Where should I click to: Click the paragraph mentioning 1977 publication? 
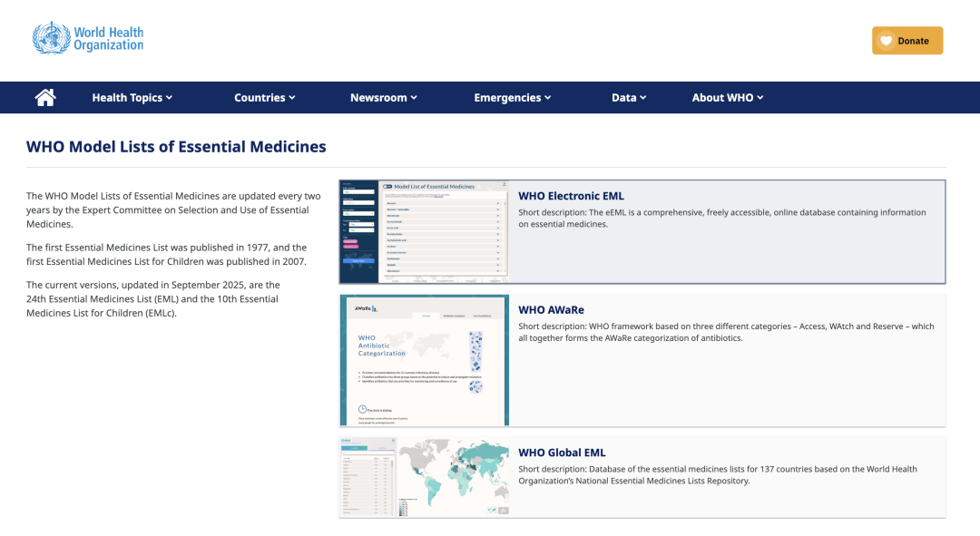pyautogui.click(x=167, y=254)
